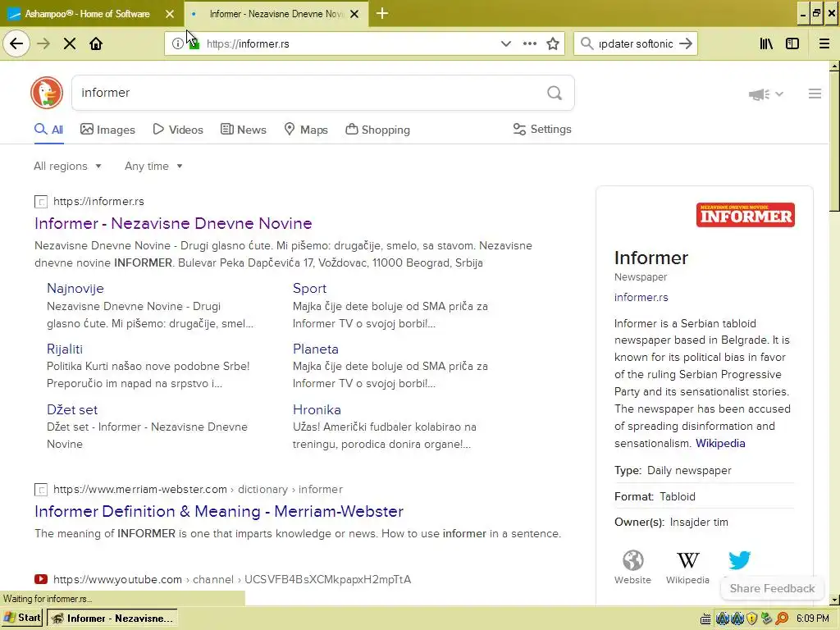This screenshot has width=840, height=630.
Task: Stop loading the page
Action: [70, 43]
